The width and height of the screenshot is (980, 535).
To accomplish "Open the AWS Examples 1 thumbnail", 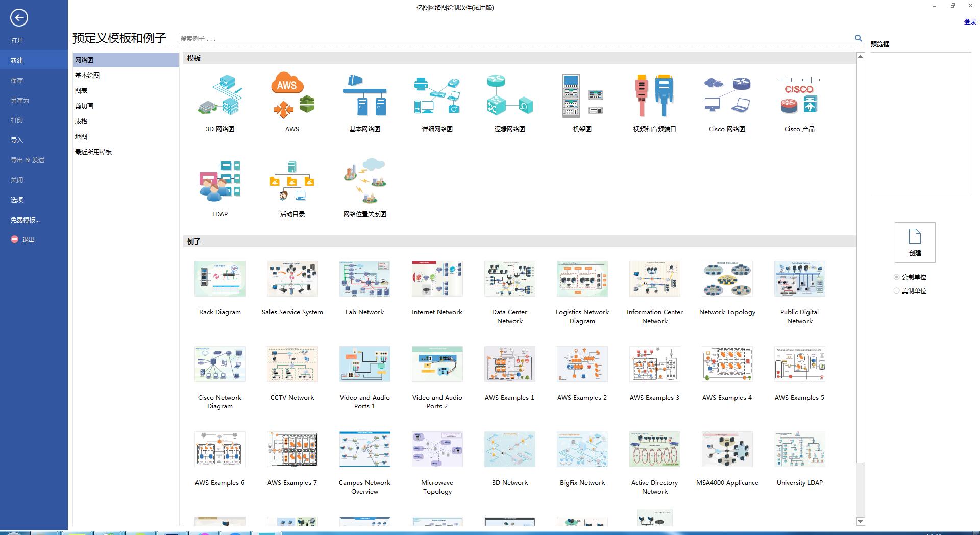I will [510, 364].
